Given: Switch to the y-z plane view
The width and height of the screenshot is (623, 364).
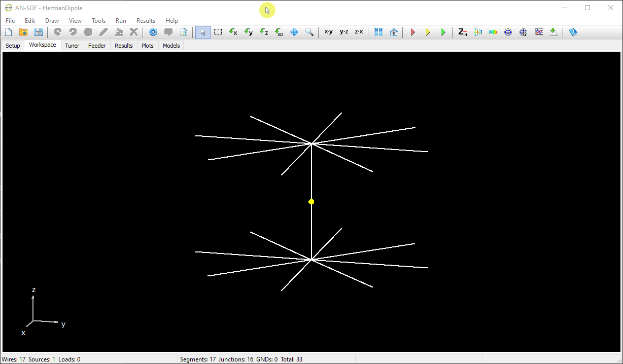Looking at the screenshot, I should point(343,32).
